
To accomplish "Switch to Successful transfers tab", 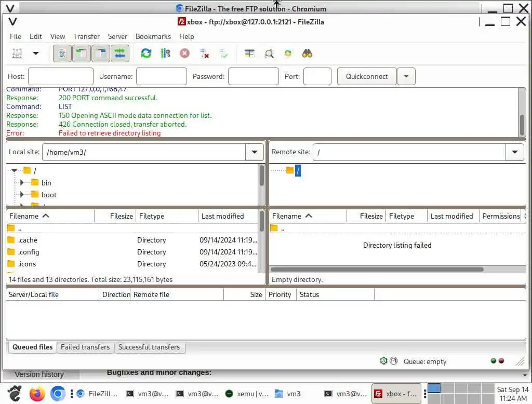I will click(x=149, y=347).
